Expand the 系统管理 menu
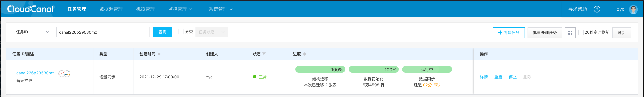The height and width of the screenshot is (97, 644). tap(221, 9)
